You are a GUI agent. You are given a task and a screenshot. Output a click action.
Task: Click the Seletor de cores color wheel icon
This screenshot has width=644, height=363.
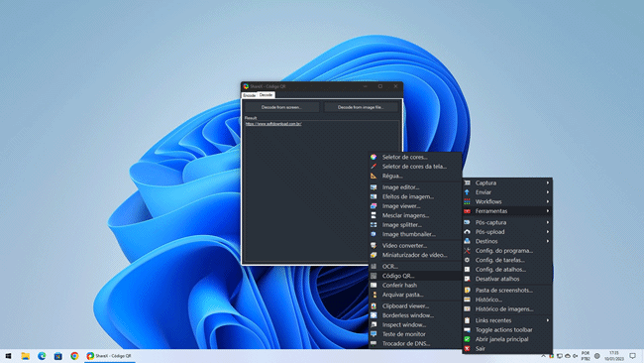point(374,157)
